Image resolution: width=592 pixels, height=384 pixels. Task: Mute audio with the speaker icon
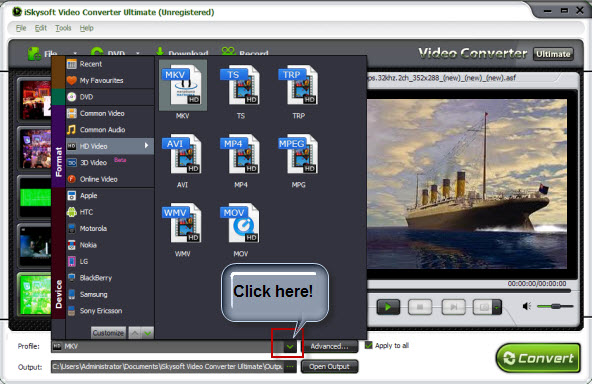(x=527, y=306)
